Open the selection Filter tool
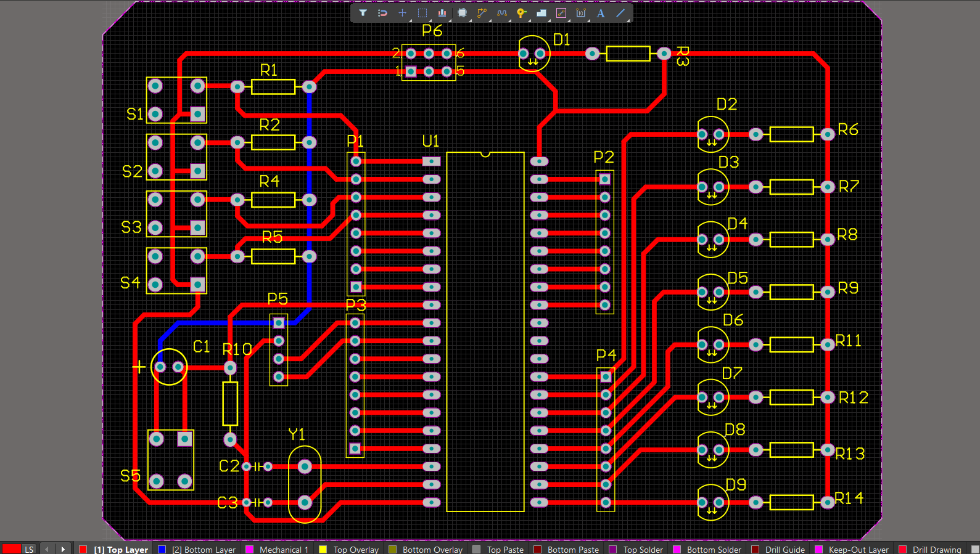980x554 pixels. coord(363,13)
